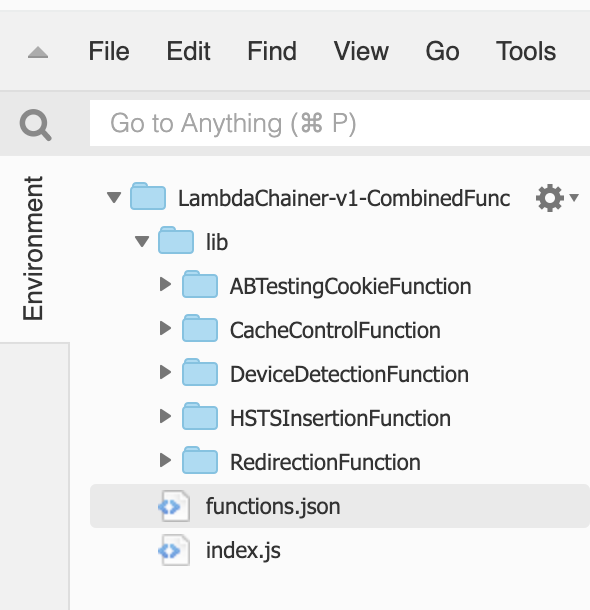This screenshot has height=610, width=590.
Task: Open the Tools menu
Action: tap(526, 51)
